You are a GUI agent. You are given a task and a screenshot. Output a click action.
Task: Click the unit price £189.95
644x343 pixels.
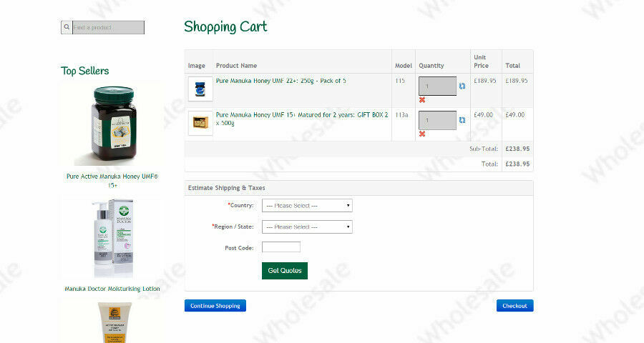484,81
